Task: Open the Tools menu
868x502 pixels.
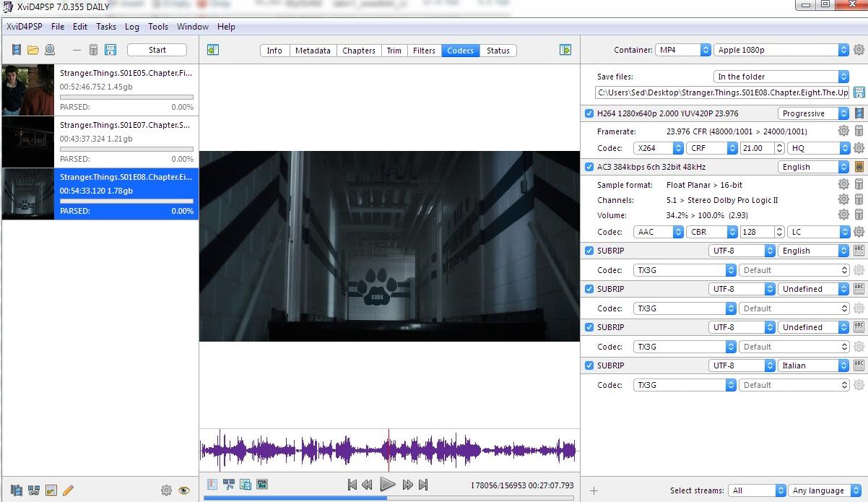Action: click(x=158, y=27)
